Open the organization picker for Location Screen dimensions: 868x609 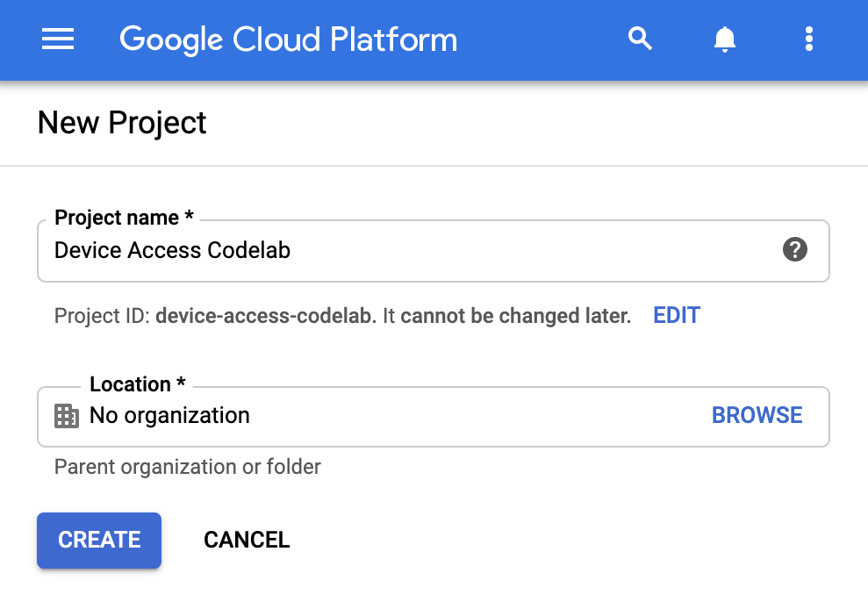[x=757, y=415]
